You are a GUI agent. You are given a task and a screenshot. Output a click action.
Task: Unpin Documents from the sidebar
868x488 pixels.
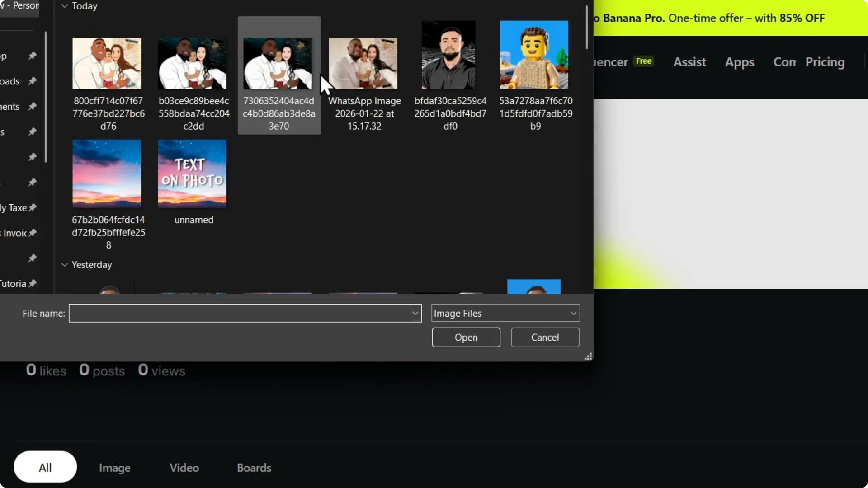32,107
